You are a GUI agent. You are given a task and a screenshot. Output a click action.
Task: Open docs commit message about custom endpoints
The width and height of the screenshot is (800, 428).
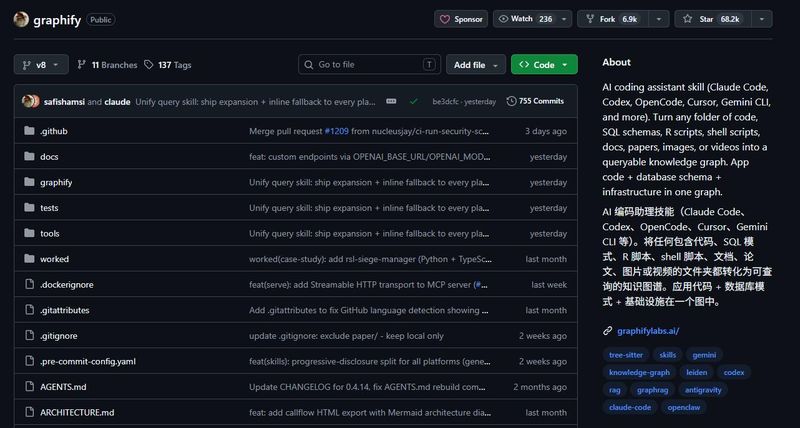370,157
